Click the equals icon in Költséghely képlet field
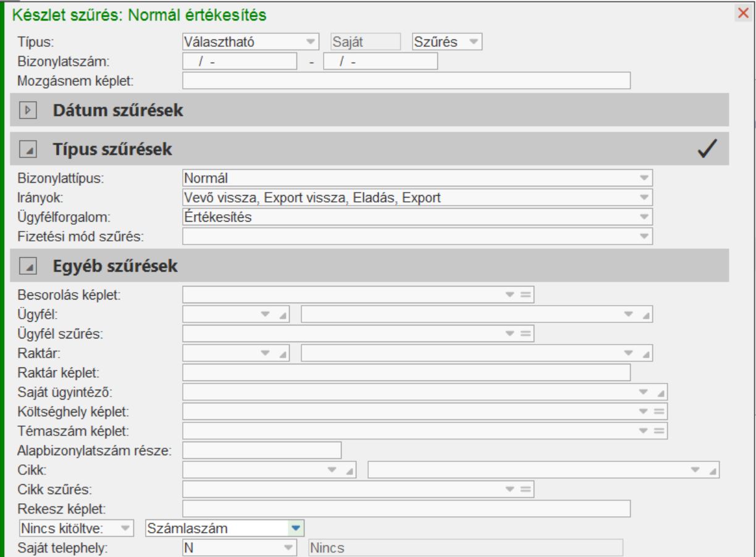Image resolution: width=756 pixels, height=557 pixels. tap(659, 411)
